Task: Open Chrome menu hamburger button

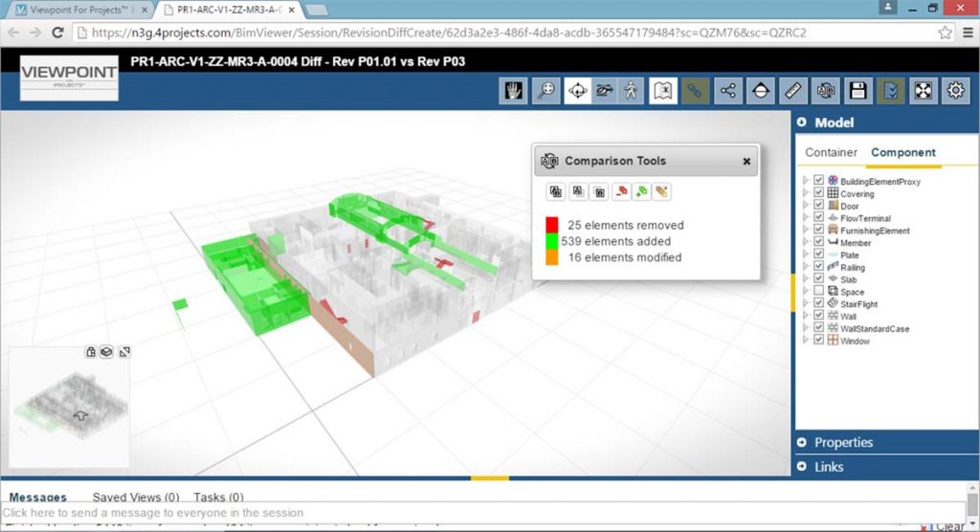Action: coord(968,33)
